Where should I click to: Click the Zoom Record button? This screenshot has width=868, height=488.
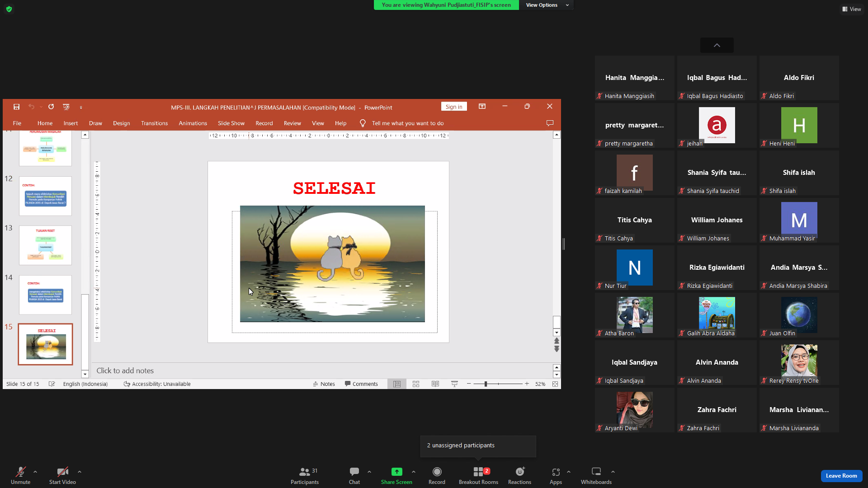[x=437, y=475]
